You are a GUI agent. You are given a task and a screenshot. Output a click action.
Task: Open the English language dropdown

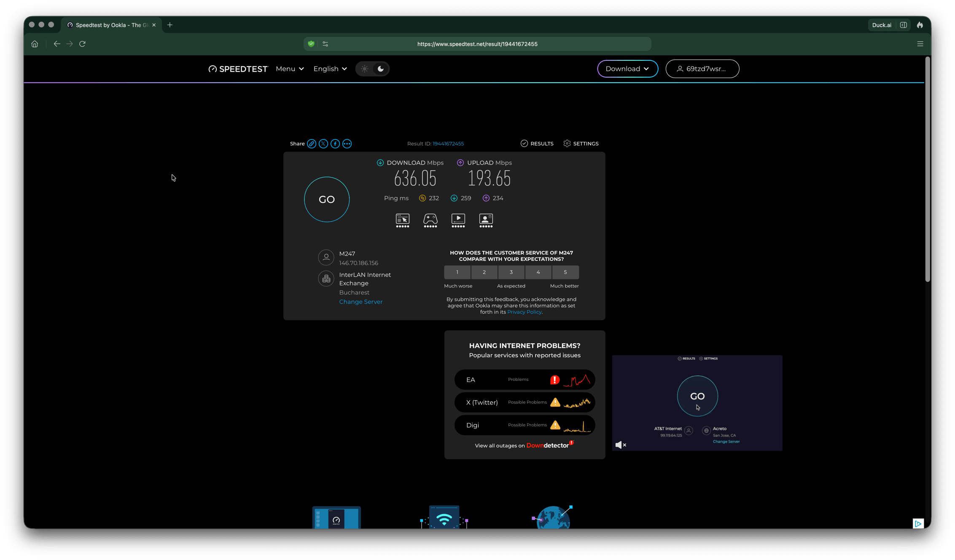(x=330, y=69)
